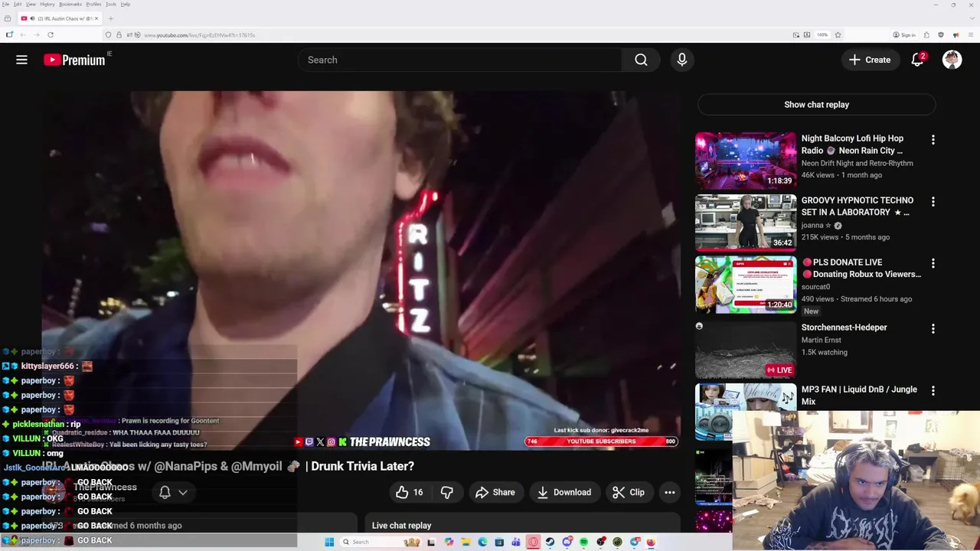Open the Edit menu
Image resolution: width=980 pixels, height=551 pixels.
click(x=18, y=4)
